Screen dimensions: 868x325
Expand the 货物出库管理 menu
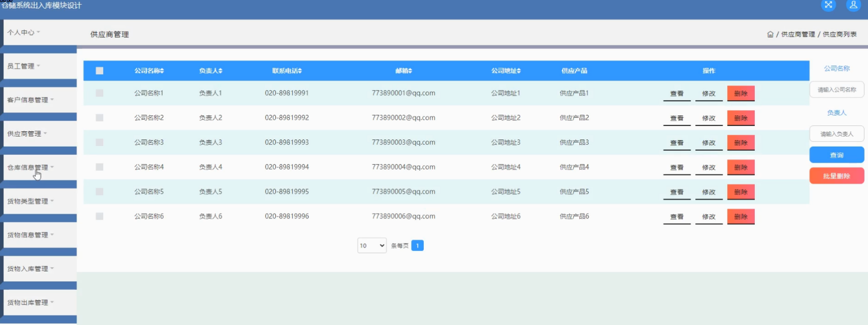coord(40,302)
